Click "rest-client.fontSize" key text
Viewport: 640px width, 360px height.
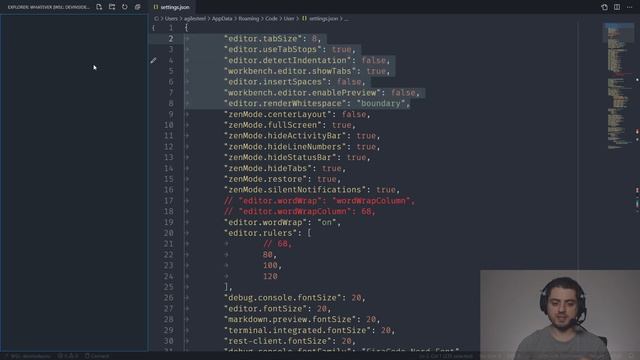tap(278, 341)
